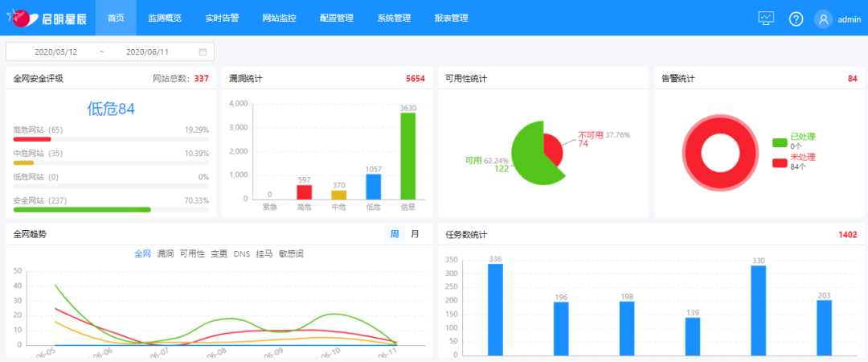Screen dimensions: 868x362
Task: Click the help question mark icon
Action: coord(796,19)
